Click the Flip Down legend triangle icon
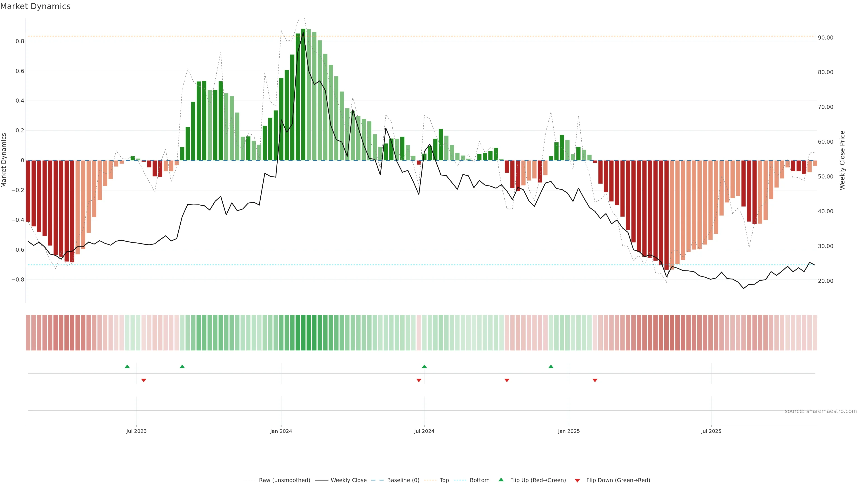 (577, 481)
